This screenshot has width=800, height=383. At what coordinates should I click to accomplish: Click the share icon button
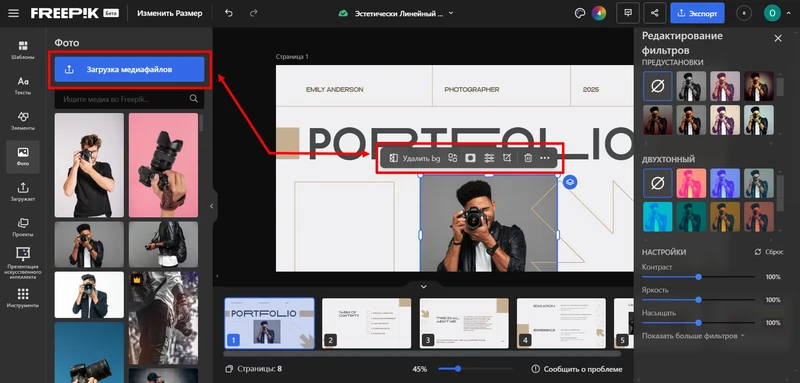(x=655, y=13)
